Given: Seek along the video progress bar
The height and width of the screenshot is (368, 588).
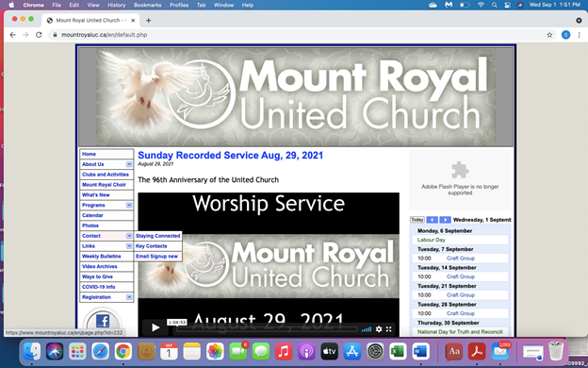Looking at the screenshot, I should (x=267, y=329).
